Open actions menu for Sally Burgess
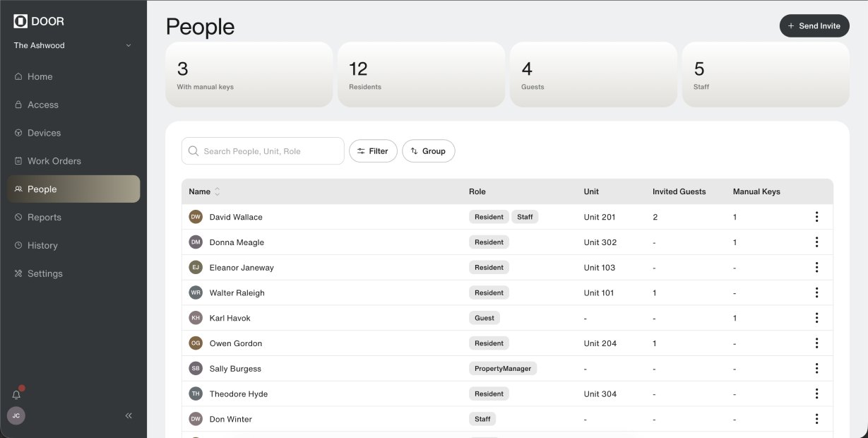Image resolution: width=868 pixels, height=438 pixels. [816, 369]
